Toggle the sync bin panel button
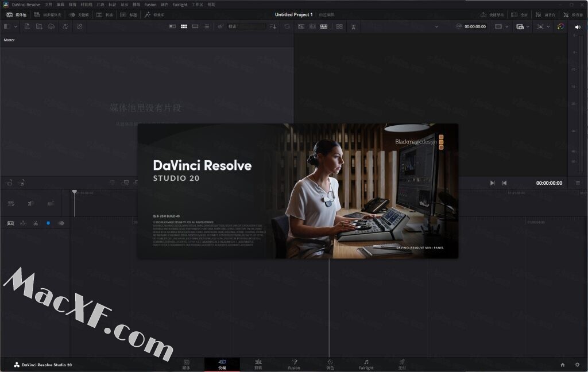Screen dimensions: 588x372 tap(48, 14)
